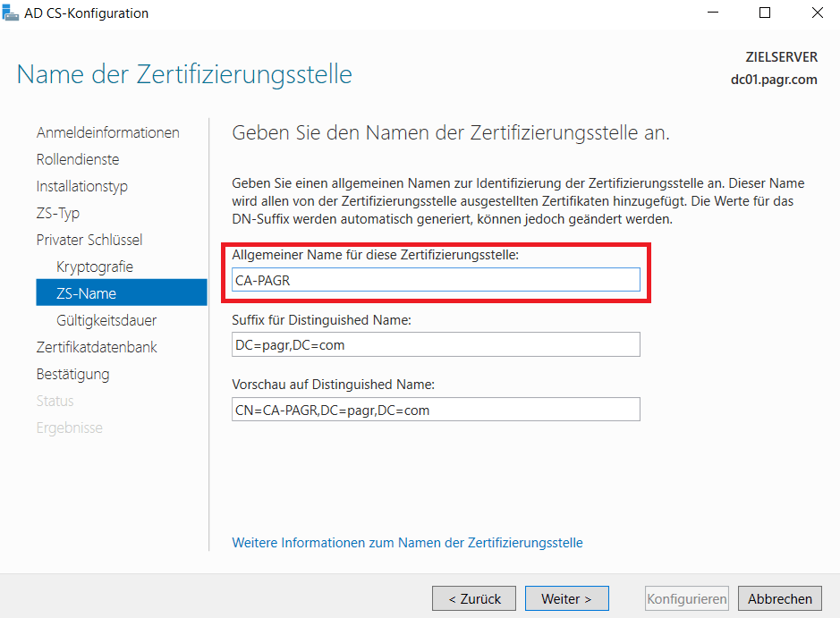Go to the Gültigkeitsdauer sub-step
Screen dimensions: 840x618
[106, 320]
